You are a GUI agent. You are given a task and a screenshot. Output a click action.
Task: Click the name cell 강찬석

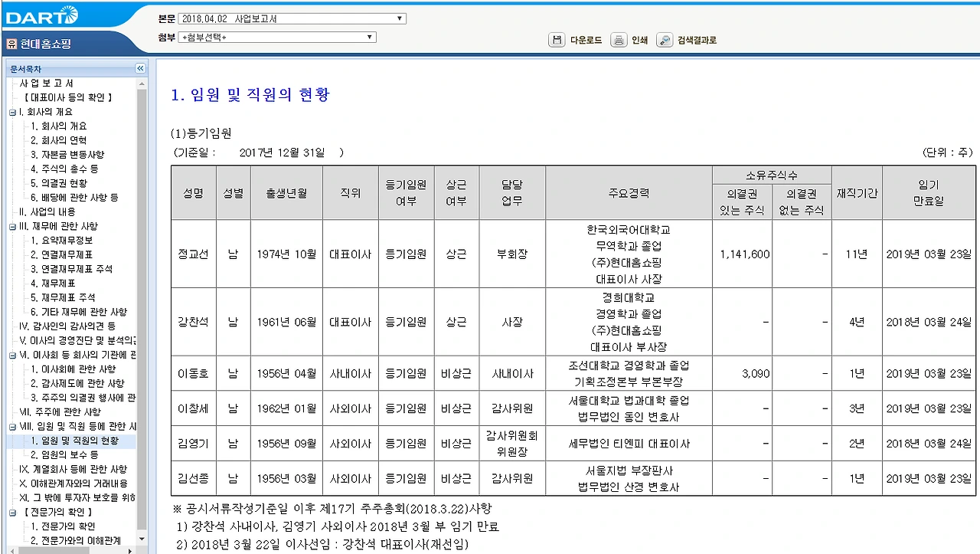[192, 323]
